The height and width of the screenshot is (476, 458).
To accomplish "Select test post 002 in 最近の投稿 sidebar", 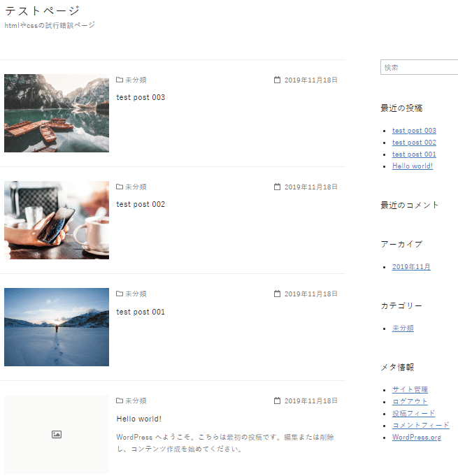I will click(414, 143).
